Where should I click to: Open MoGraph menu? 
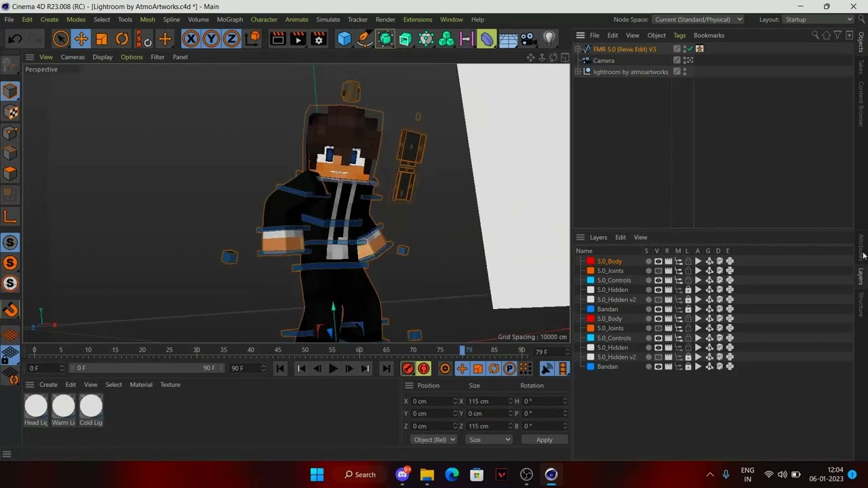click(229, 20)
